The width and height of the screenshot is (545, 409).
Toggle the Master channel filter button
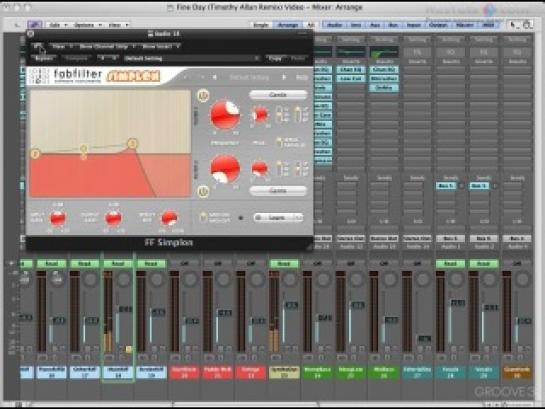pos(464,25)
